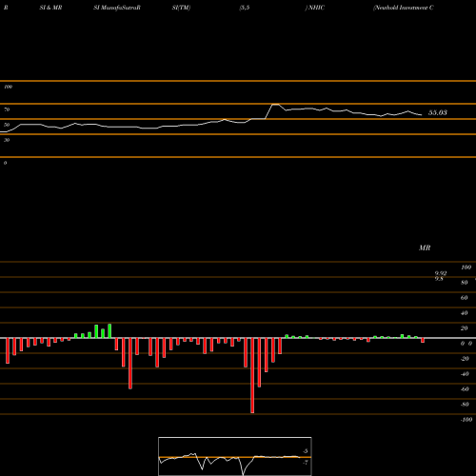This screenshot has width=476, height=476.
Task: Click the MR axis label -100
Action: click(x=466, y=420)
